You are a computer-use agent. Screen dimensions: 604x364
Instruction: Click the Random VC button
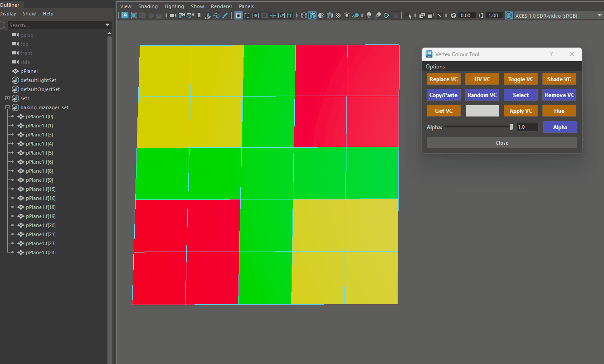(482, 95)
